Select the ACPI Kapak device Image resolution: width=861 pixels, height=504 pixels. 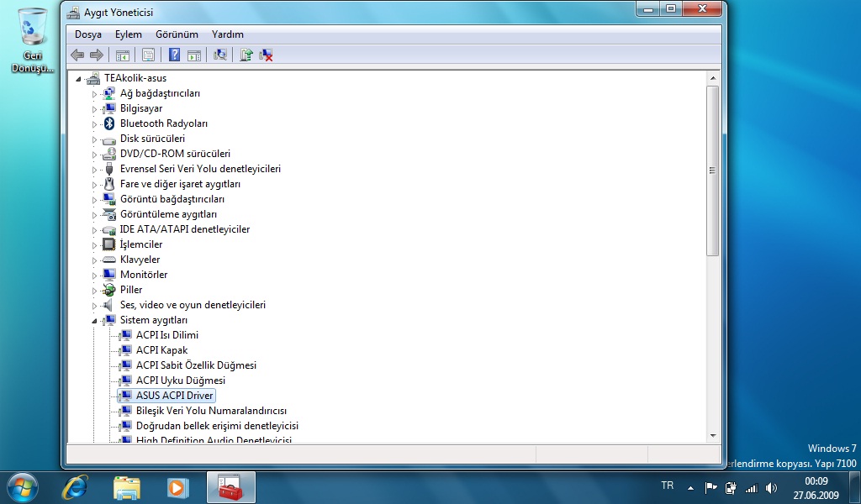tap(161, 350)
